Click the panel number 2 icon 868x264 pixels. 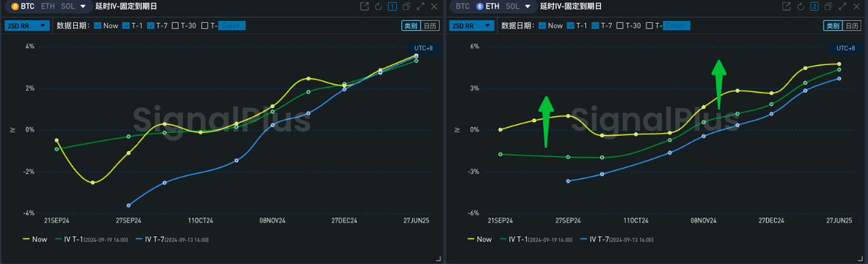click(x=814, y=6)
